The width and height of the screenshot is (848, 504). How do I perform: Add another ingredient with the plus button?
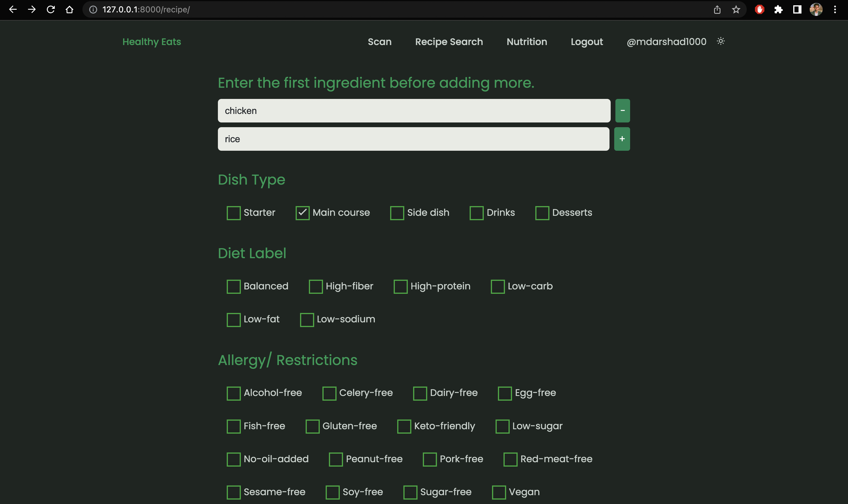(622, 139)
